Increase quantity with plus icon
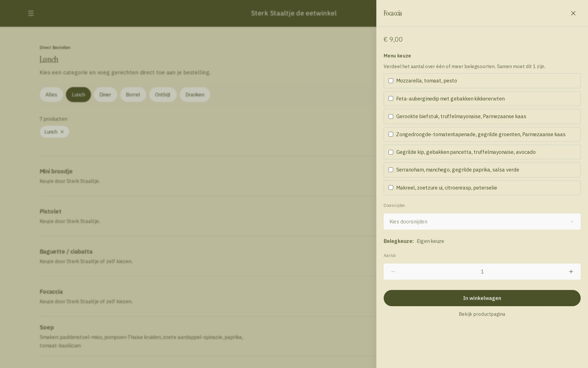This screenshot has width=588, height=368. click(571, 272)
